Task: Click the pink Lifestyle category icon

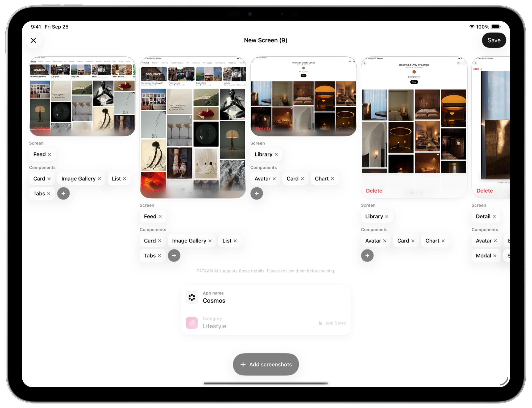Action: (192, 323)
